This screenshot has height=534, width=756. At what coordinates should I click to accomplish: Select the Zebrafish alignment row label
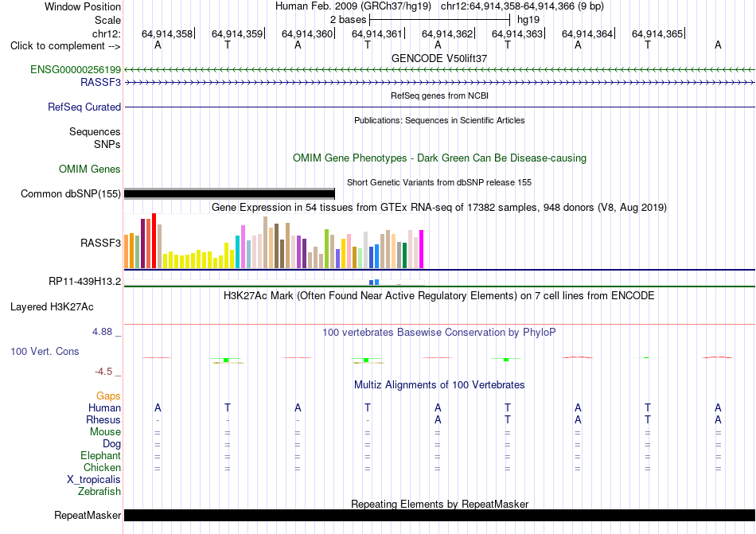tap(99, 492)
